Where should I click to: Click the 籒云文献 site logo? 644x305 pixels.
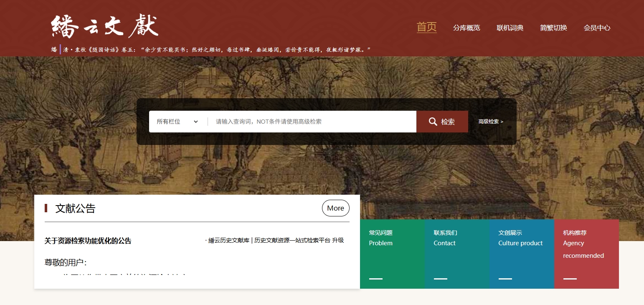(x=105, y=27)
